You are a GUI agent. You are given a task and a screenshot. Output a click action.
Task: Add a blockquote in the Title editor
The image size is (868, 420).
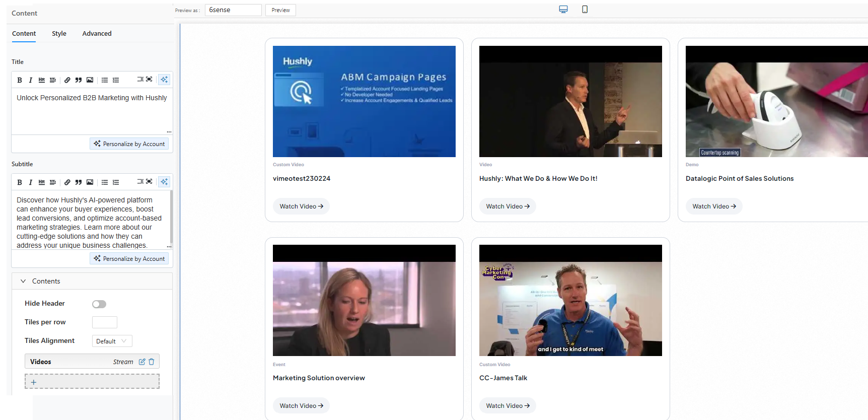pyautogui.click(x=79, y=80)
